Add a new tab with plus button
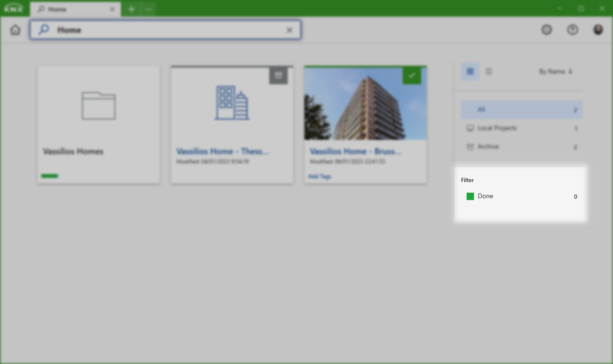Image resolution: width=613 pixels, height=364 pixels. (x=132, y=9)
